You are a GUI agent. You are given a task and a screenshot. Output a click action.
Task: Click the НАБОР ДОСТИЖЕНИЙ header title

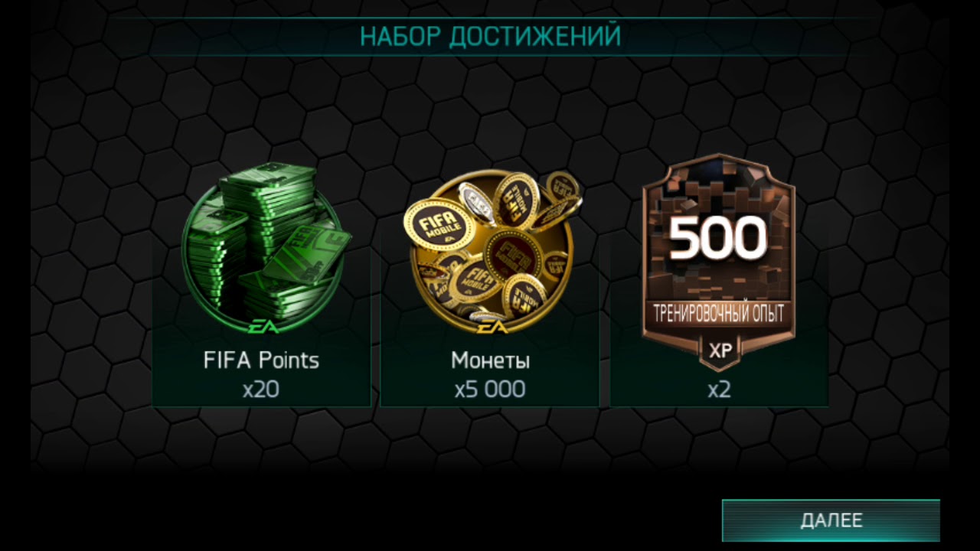point(490,36)
